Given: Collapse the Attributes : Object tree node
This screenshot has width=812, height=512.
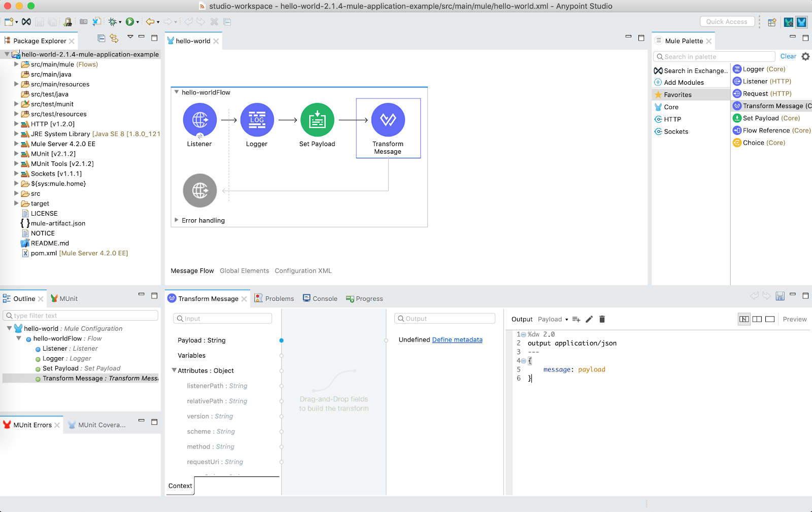Looking at the screenshot, I should [x=174, y=370].
